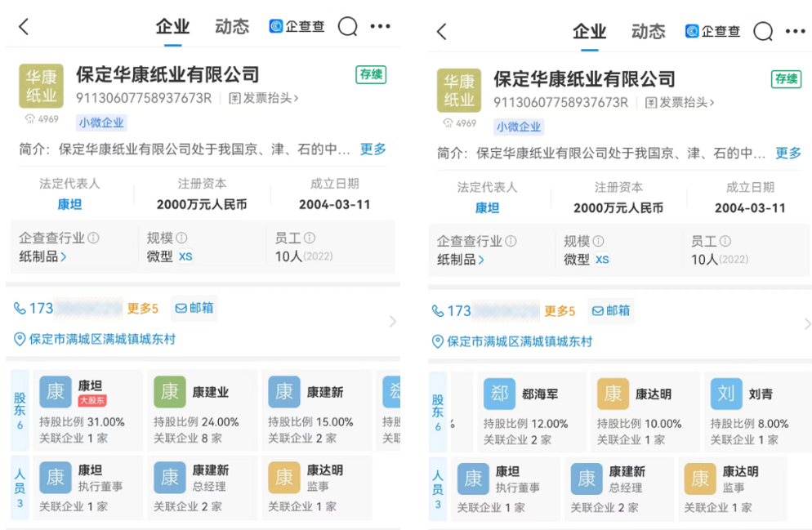Screen dimensions: 812x530
Task: Tap the 康达明 监事 avatar in left screenshot
Action: [284, 478]
